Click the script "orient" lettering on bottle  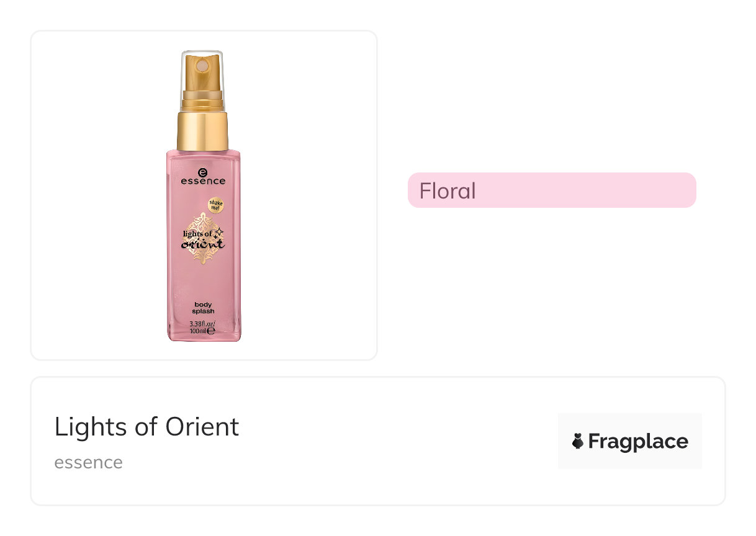[203, 244]
